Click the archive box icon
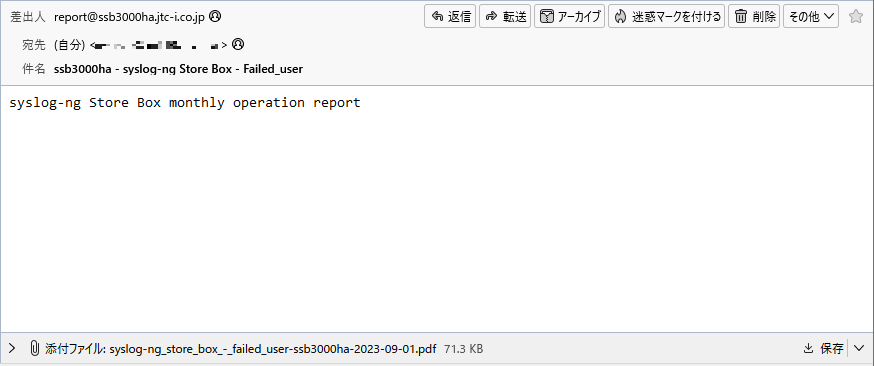 (547, 17)
